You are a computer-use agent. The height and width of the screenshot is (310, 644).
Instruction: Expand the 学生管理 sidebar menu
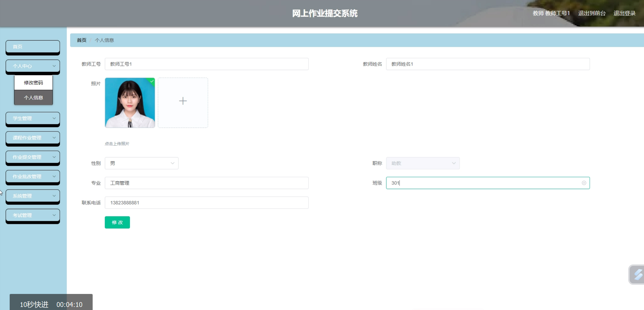(x=33, y=118)
